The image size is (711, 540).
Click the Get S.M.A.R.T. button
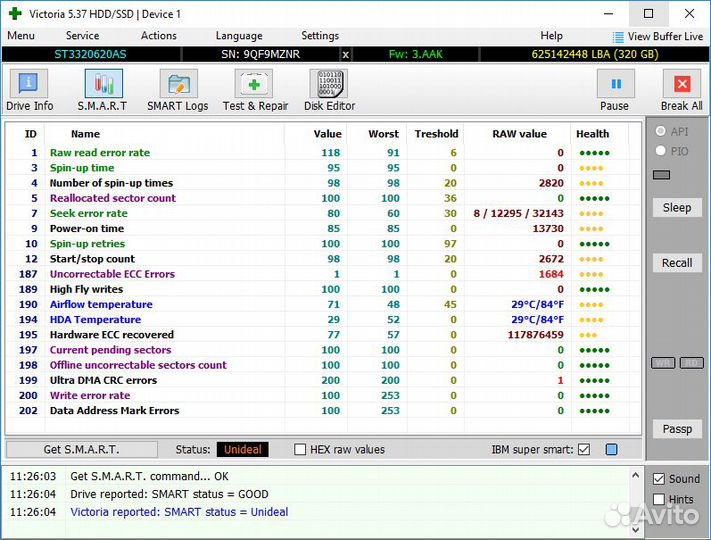pos(81,450)
